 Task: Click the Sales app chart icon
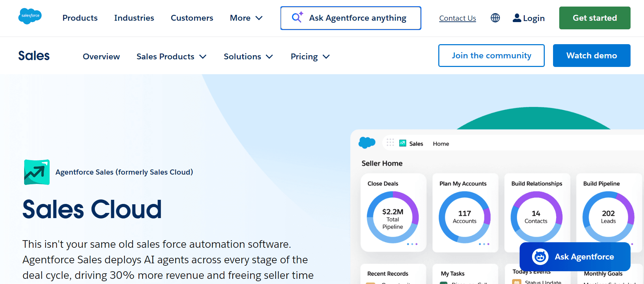coord(402,143)
